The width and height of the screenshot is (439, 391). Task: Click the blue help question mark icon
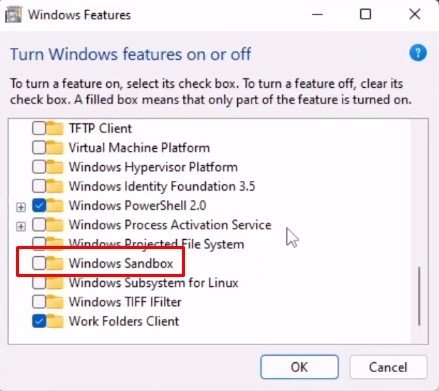418,53
